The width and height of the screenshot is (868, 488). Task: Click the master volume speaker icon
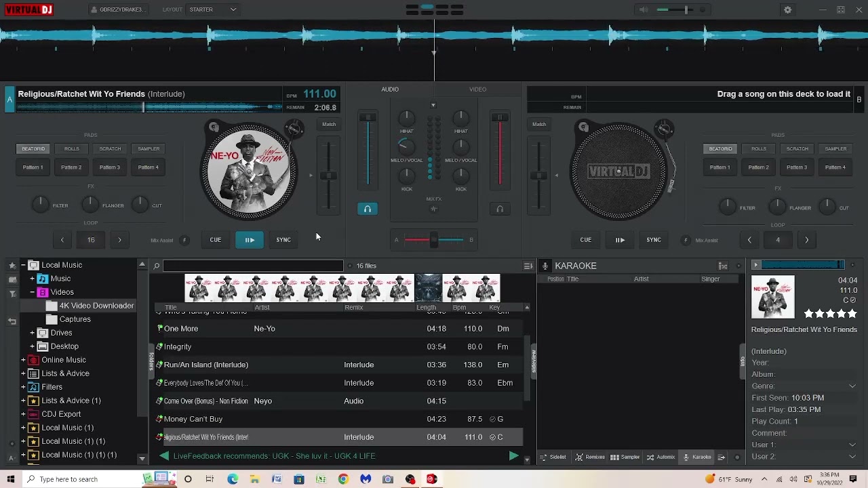[644, 9]
